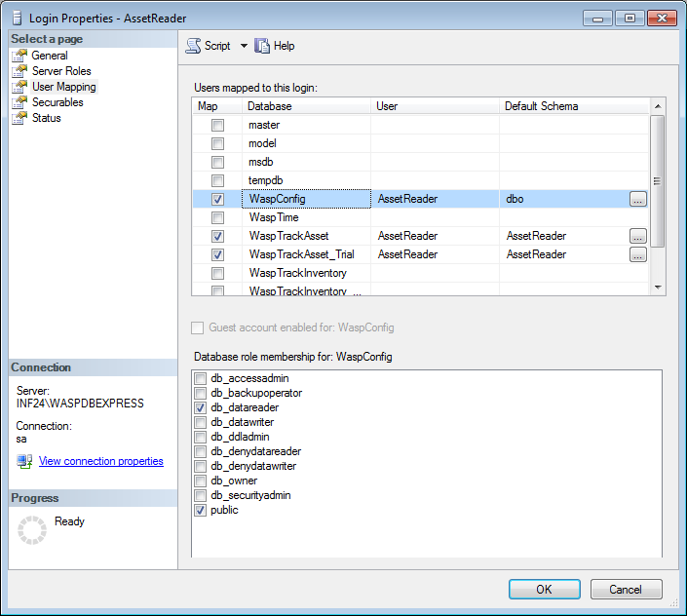687x616 pixels.
Task: Enable the db_owner role
Action: [200, 481]
